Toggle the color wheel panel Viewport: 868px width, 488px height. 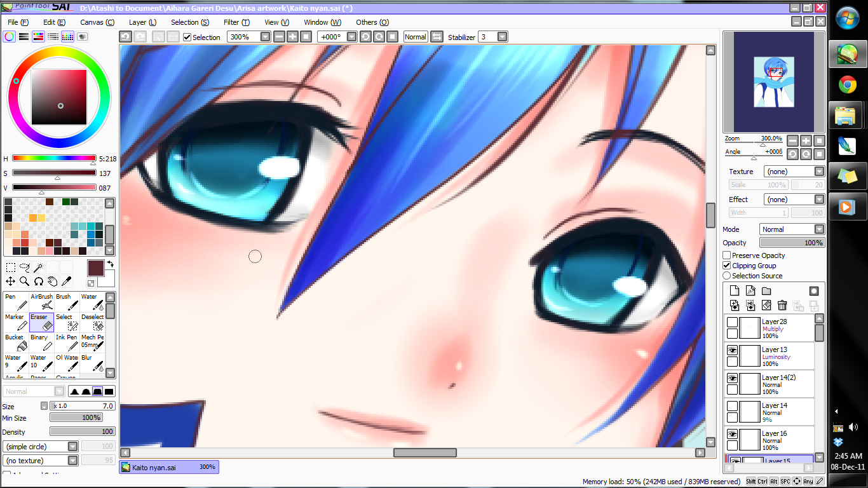pyautogui.click(x=10, y=37)
